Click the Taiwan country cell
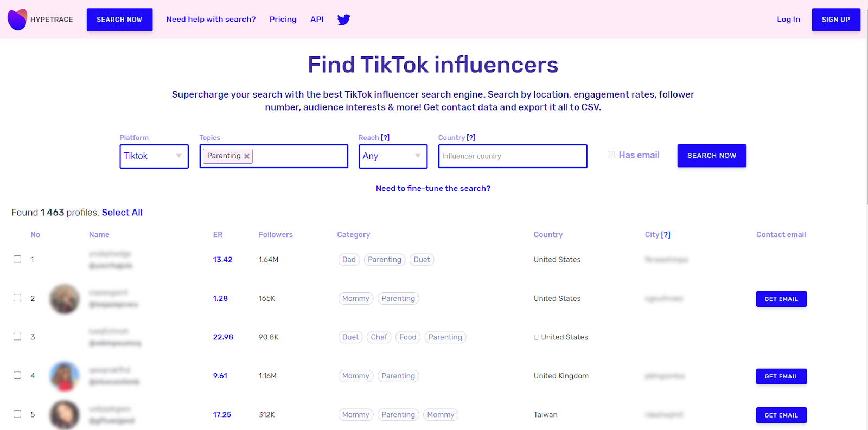Screen dimensions: 868x430 click(x=545, y=415)
